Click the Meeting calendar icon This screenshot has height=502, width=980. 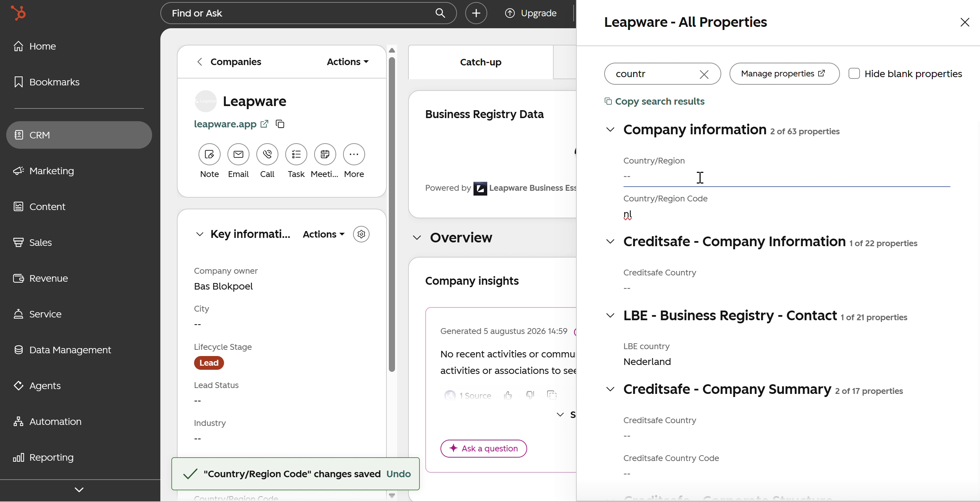click(325, 154)
